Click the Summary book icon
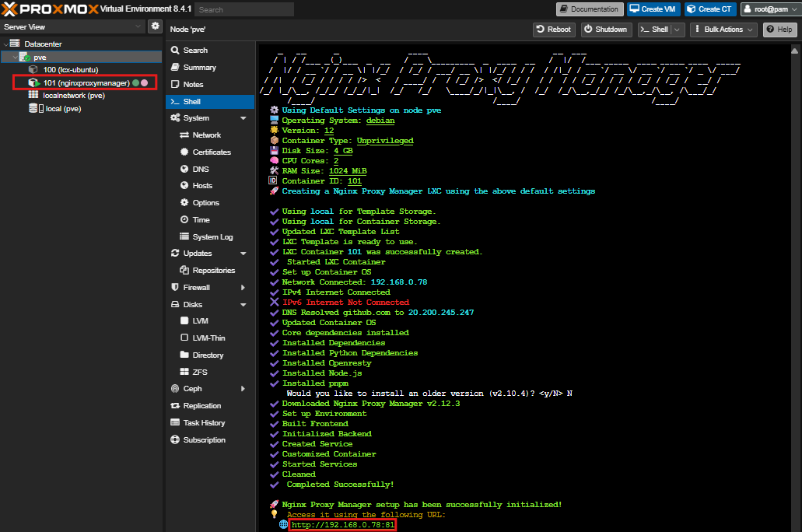Screen dimensions: 802x532 175,67
